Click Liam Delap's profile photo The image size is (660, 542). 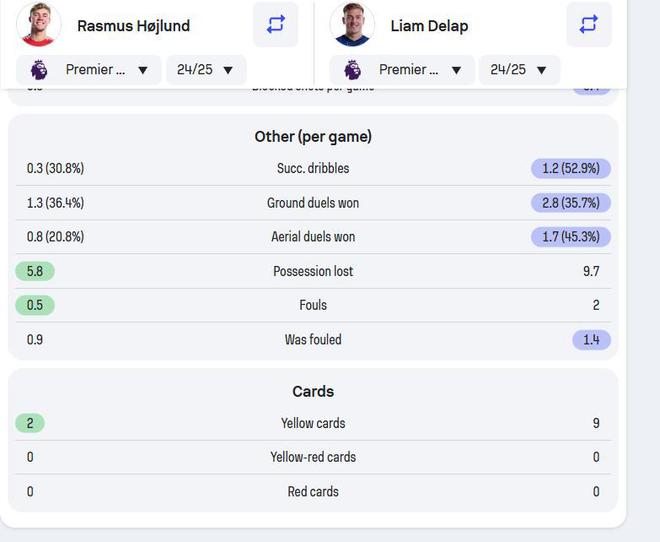[x=352, y=25]
